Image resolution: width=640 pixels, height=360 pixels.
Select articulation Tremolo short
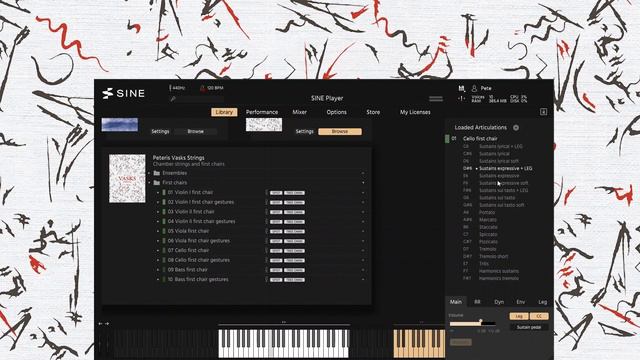pyautogui.click(x=493, y=256)
